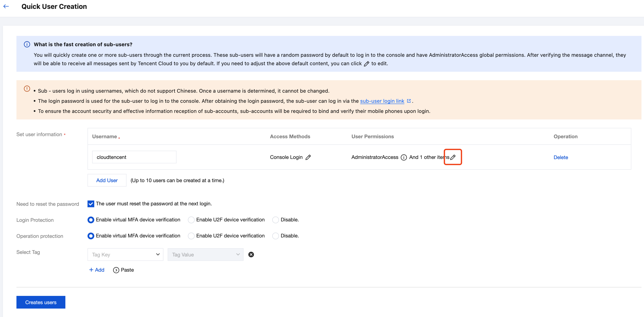Uncheck must reset password checkbox
The image size is (644, 317).
tap(91, 204)
